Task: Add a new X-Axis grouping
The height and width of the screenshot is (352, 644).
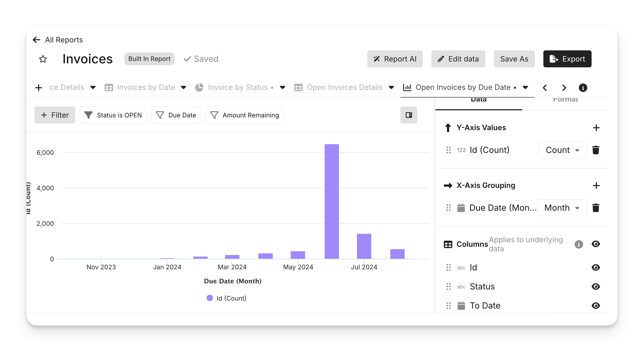Action: coord(596,186)
